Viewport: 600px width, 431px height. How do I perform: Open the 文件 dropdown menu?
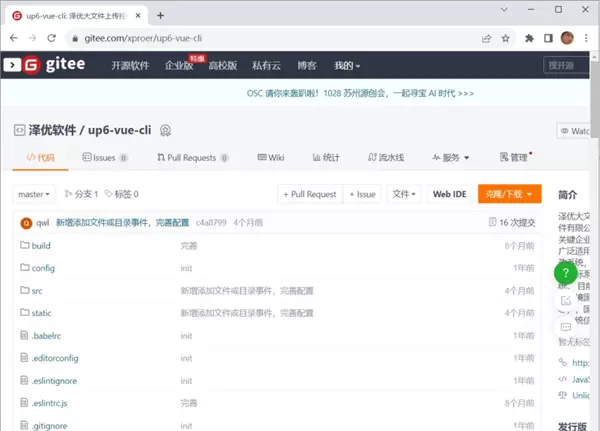point(403,194)
